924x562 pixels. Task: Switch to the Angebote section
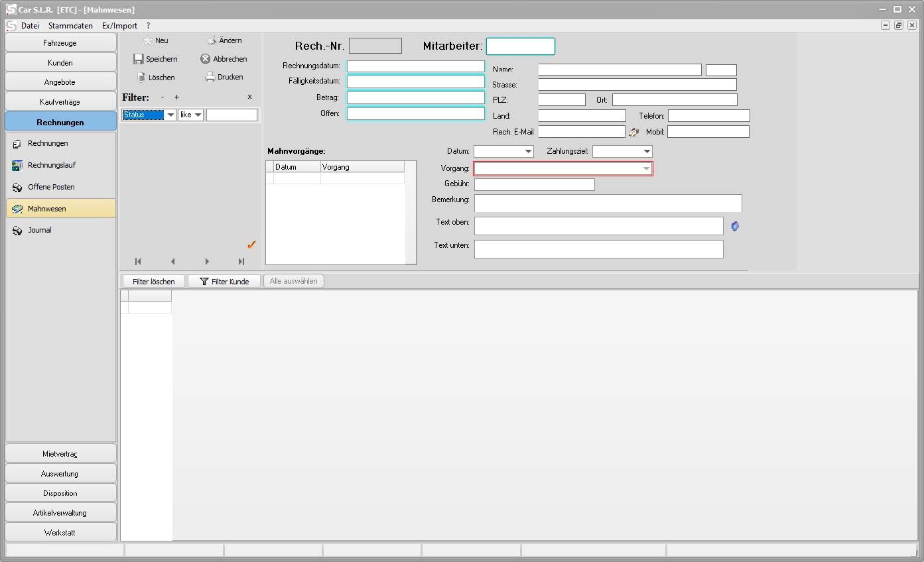60,82
